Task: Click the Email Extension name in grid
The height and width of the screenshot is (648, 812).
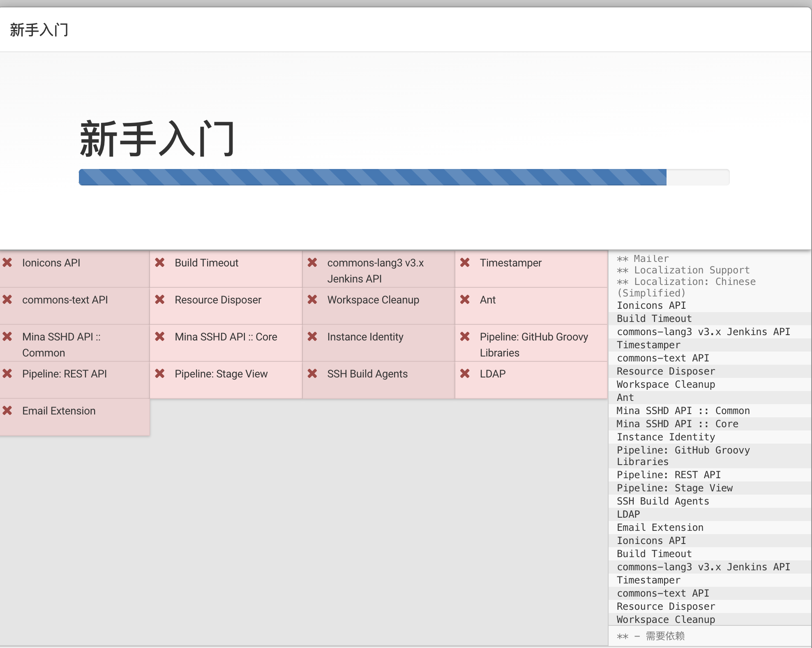Action: pos(59,411)
